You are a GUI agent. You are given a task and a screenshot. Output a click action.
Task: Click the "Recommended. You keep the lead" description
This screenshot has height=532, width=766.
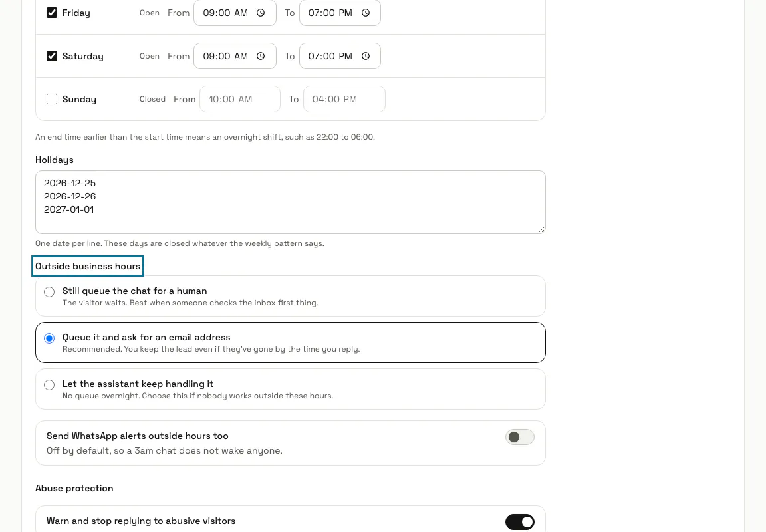211,349
